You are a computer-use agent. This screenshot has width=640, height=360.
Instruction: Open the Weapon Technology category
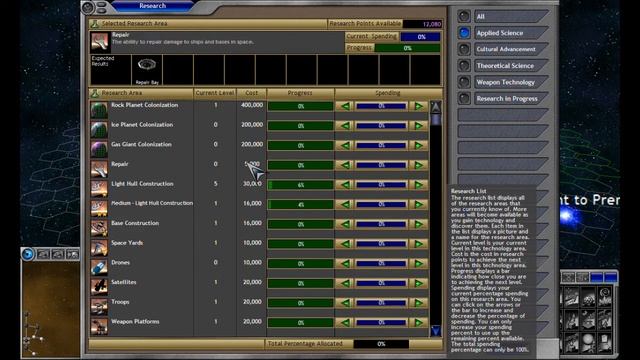(x=511, y=82)
